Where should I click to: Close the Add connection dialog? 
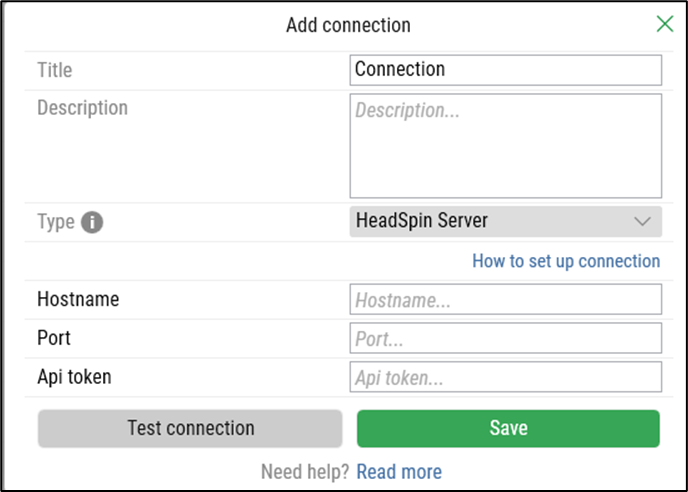(664, 24)
